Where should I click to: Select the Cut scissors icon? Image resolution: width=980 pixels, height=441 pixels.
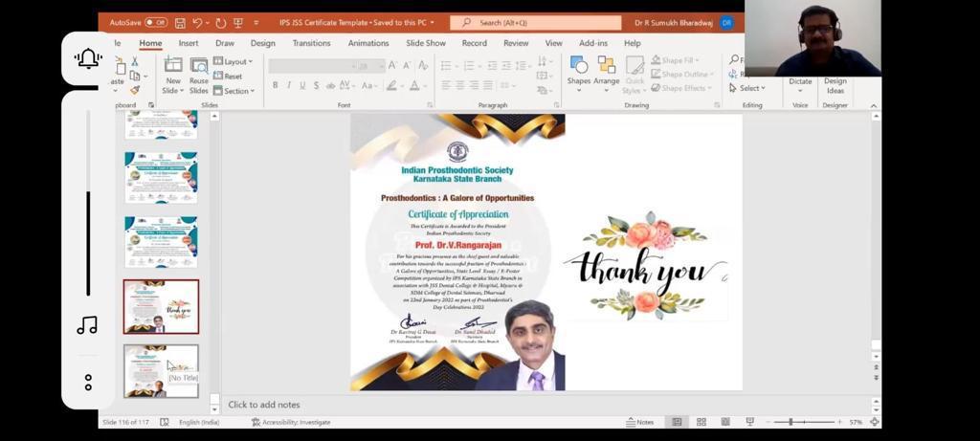click(134, 61)
